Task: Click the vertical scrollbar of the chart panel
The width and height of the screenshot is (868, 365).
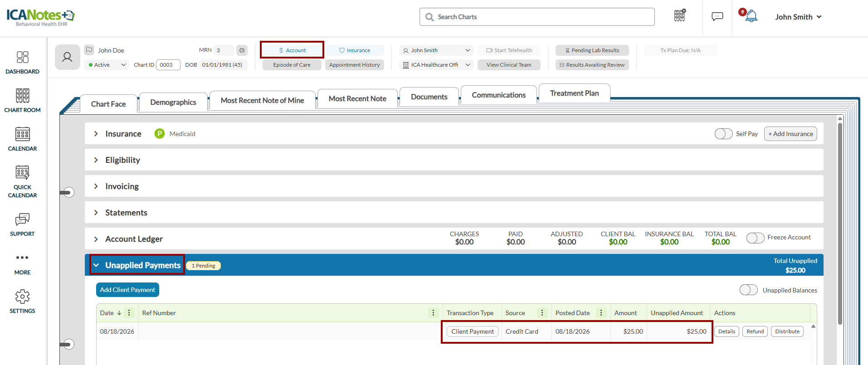Action: (x=840, y=222)
